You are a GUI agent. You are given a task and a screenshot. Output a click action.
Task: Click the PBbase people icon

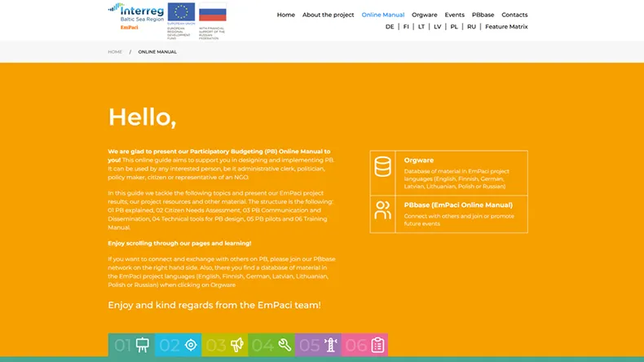coord(382,210)
